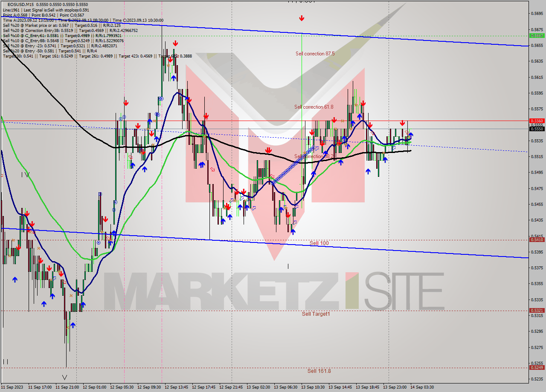This screenshot has width=546, height=392.
Task: Click the 0.5695 price axis label
Action: [x=536, y=13]
